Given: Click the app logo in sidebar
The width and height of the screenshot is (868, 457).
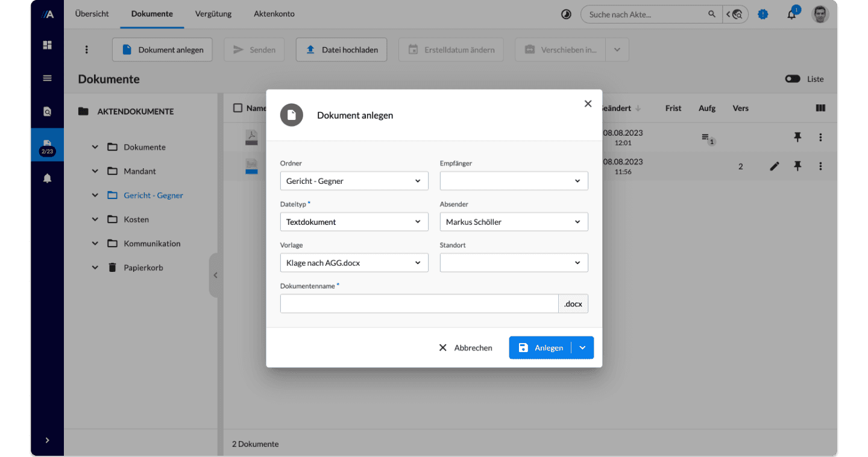Looking at the screenshot, I should pos(48,14).
